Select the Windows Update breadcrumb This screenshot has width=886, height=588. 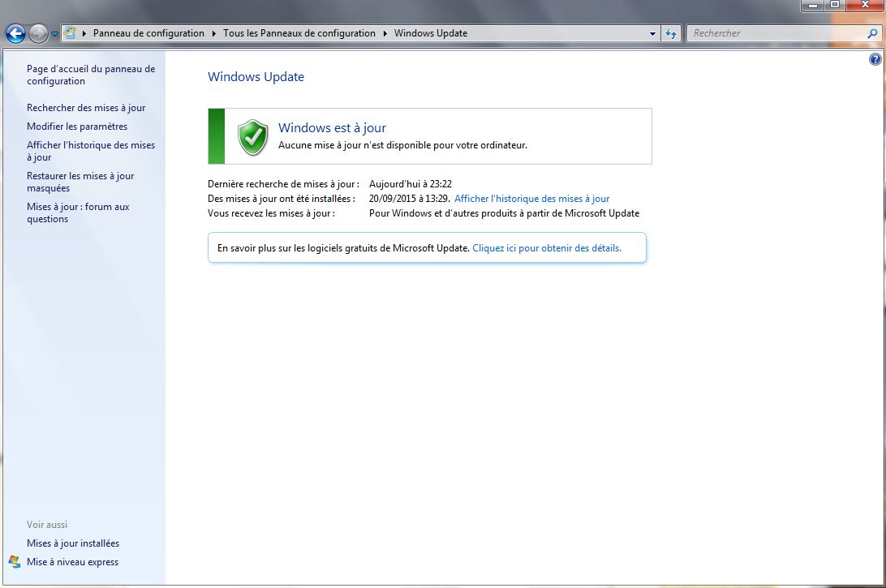pos(431,33)
